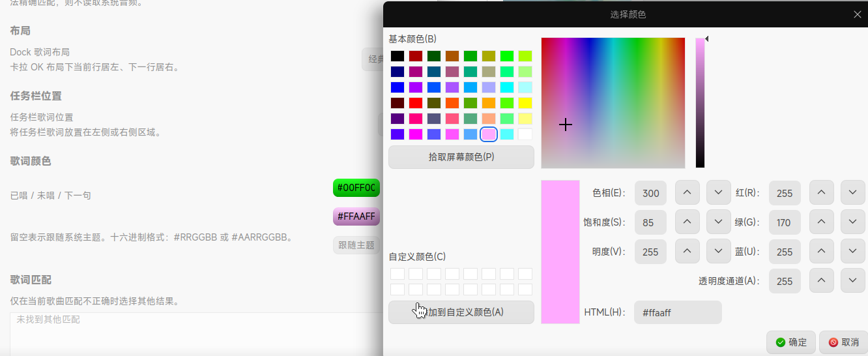Select the pale yellow basic color swatch
Viewport: 868px width, 356px height.
[525, 119]
